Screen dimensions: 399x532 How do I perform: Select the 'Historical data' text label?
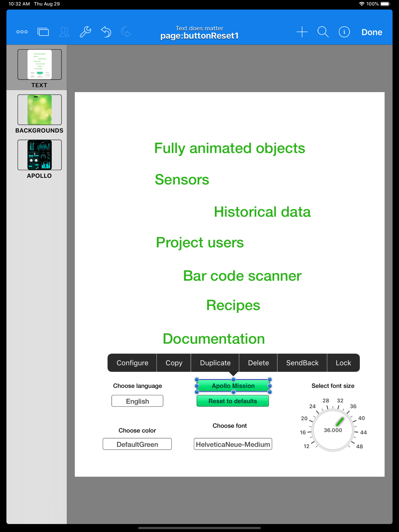tap(262, 212)
